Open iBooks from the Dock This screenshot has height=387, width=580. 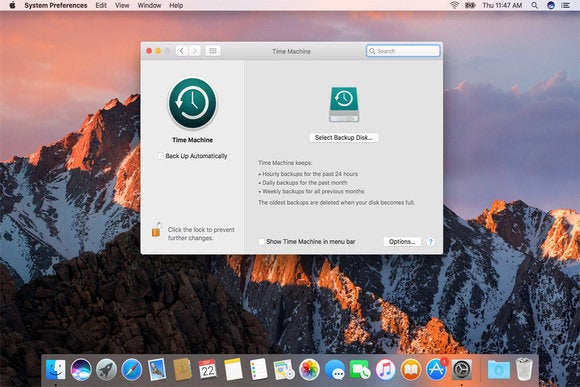point(410,369)
